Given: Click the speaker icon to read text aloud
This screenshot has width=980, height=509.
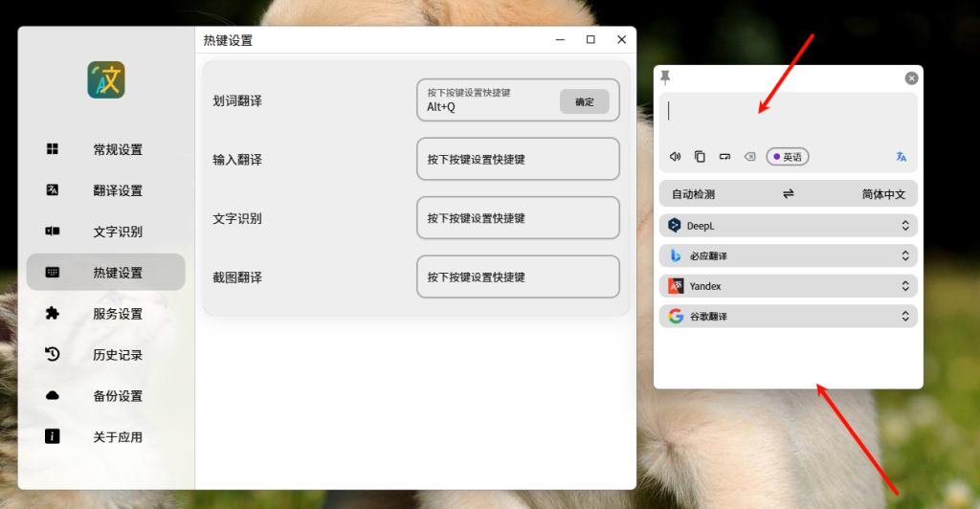Looking at the screenshot, I should (675, 157).
